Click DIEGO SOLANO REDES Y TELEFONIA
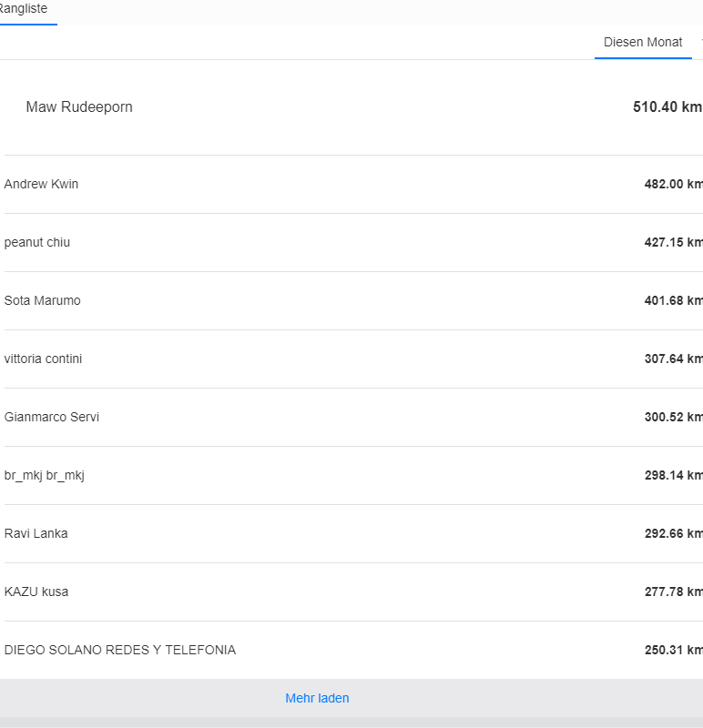Screen dimensions: 703x728 (120, 650)
